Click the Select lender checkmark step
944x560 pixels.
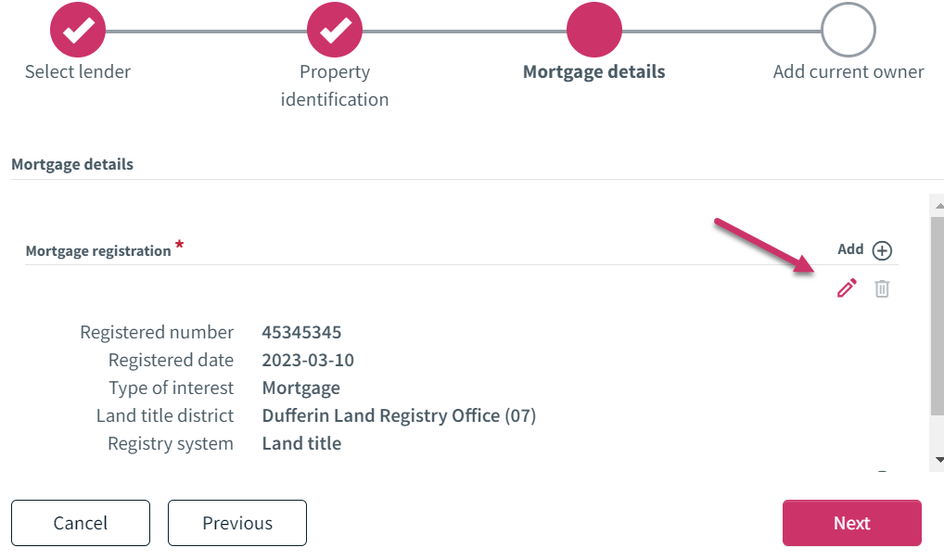[x=78, y=30]
